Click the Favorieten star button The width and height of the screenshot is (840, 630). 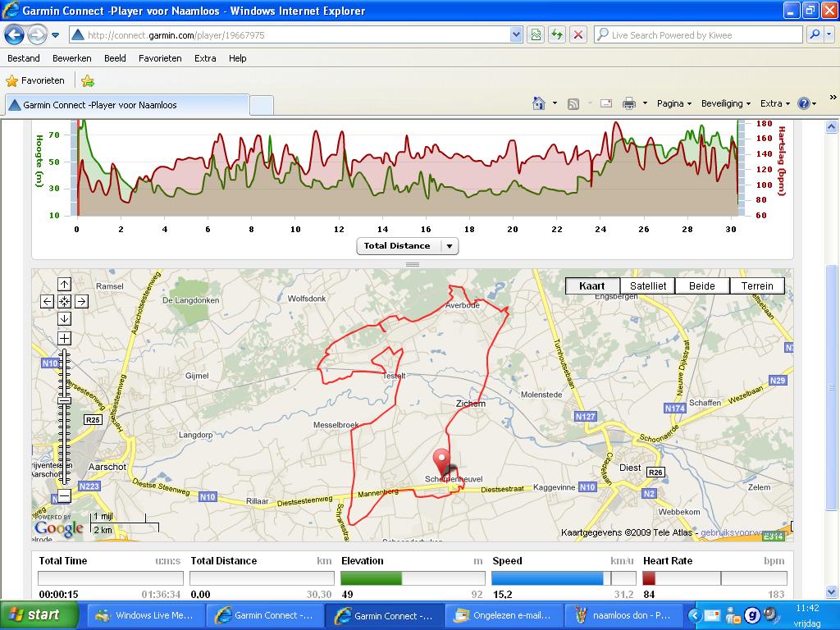coord(35,81)
